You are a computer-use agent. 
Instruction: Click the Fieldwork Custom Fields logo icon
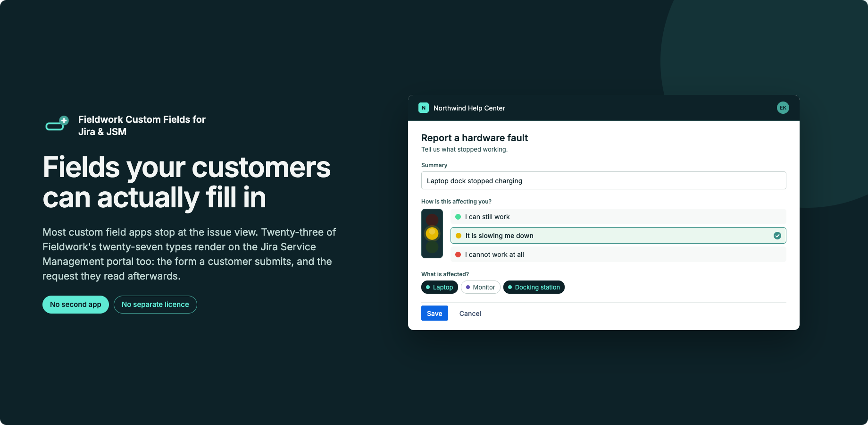point(57,124)
